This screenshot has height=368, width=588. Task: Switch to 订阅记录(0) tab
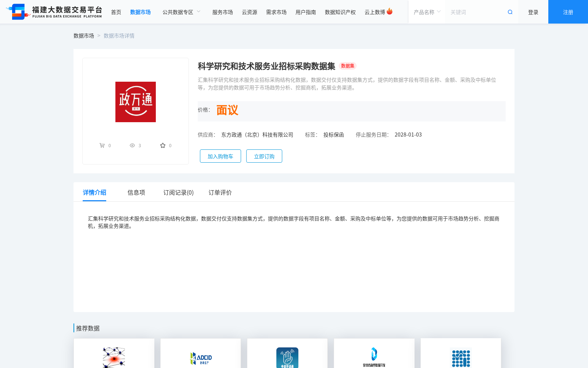pos(179,192)
